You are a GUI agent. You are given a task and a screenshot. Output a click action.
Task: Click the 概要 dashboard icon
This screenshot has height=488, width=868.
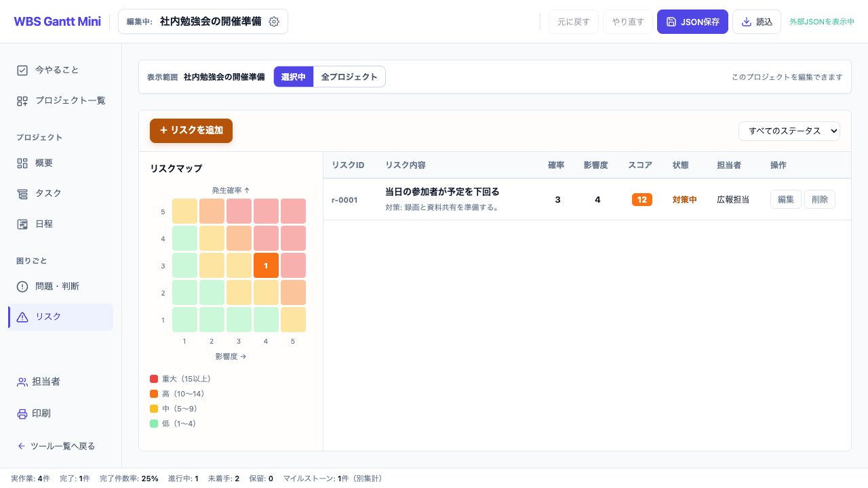22,163
